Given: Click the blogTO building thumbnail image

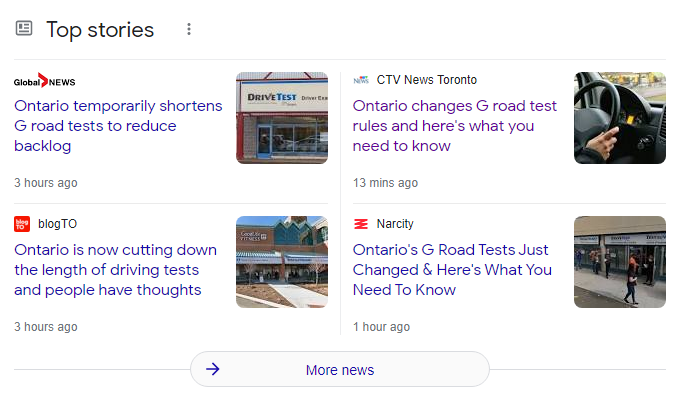Looking at the screenshot, I should pos(282,262).
